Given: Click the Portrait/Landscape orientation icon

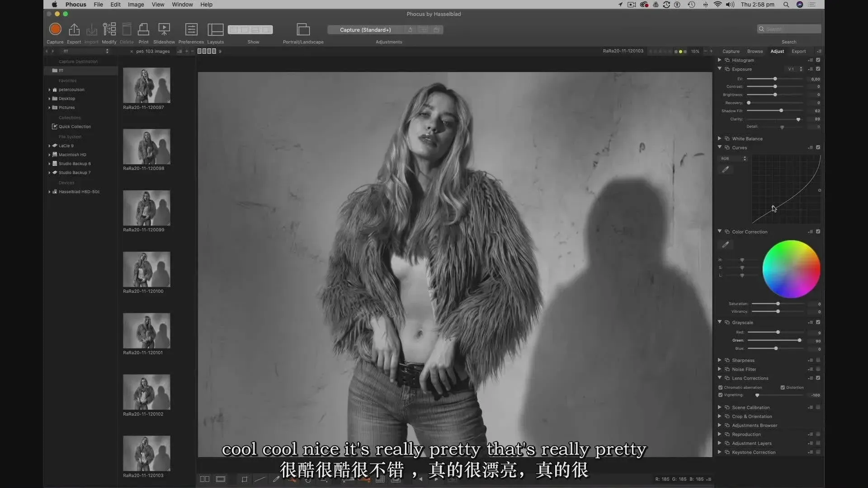Looking at the screenshot, I should [303, 29].
